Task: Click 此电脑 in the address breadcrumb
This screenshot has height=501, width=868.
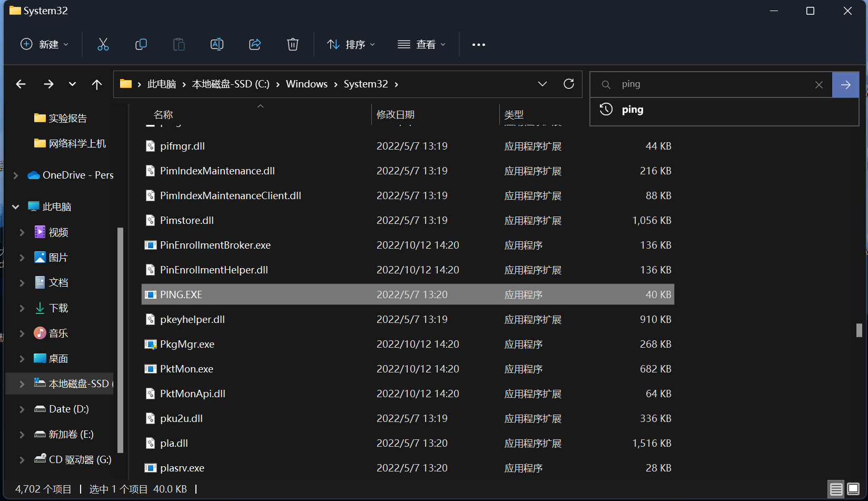Action: point(162,84)
